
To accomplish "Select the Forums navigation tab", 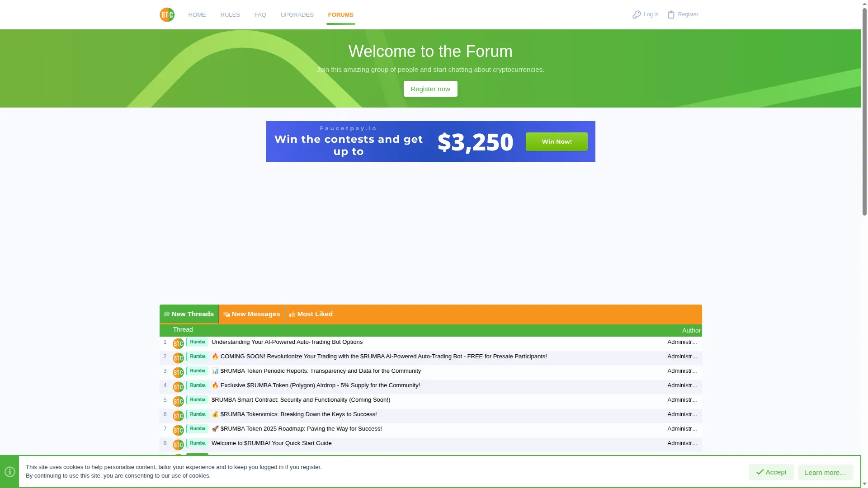I will pyautogui.click(x=341, y=15).
